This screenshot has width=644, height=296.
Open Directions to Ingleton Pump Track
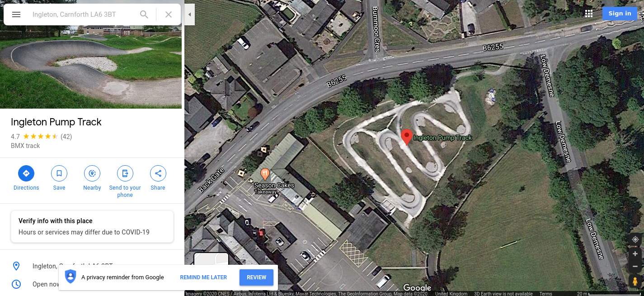26,173
